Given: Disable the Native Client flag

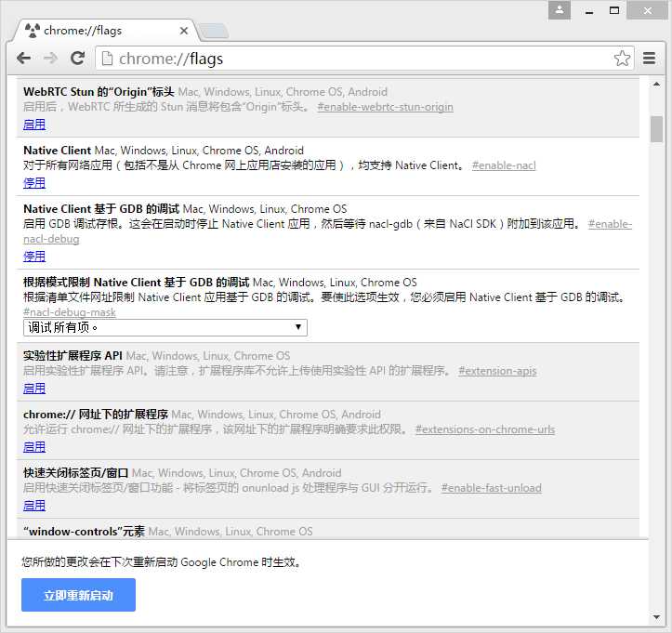Looking at the screenshot, I should tap(34, 183).
